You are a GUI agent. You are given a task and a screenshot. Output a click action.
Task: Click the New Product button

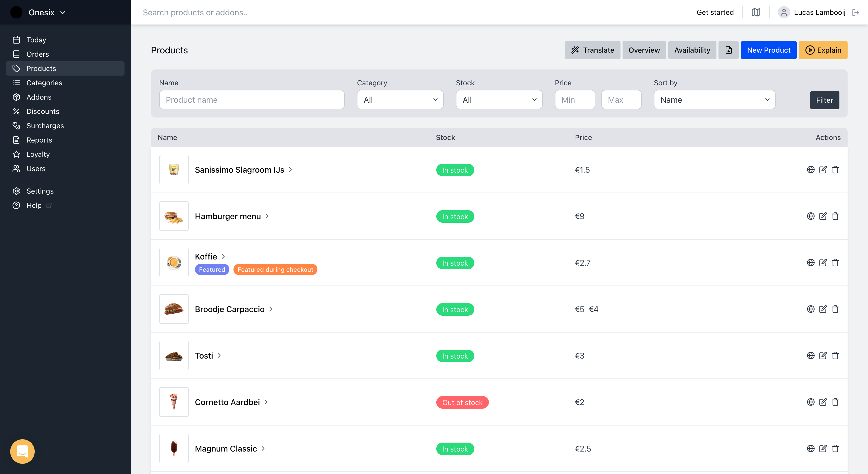pos(768,50)
